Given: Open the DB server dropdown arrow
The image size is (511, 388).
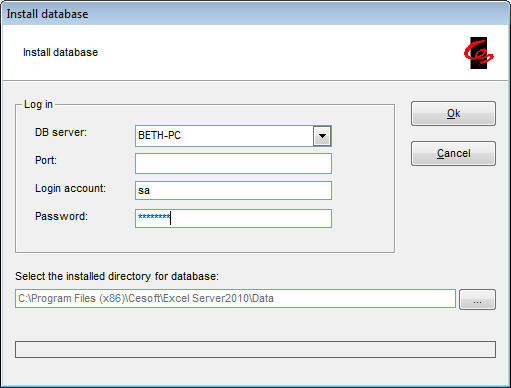Looking at the screenshot, I should 322,136.
